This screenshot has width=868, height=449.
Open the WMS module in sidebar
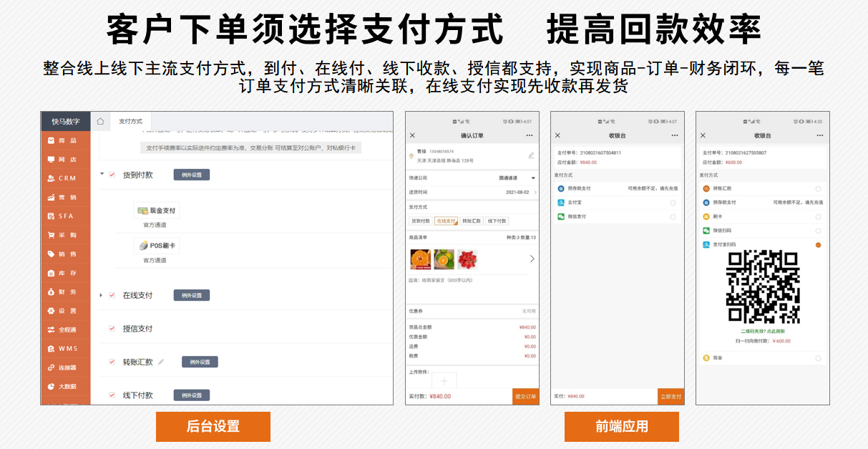tap(66, 349)
